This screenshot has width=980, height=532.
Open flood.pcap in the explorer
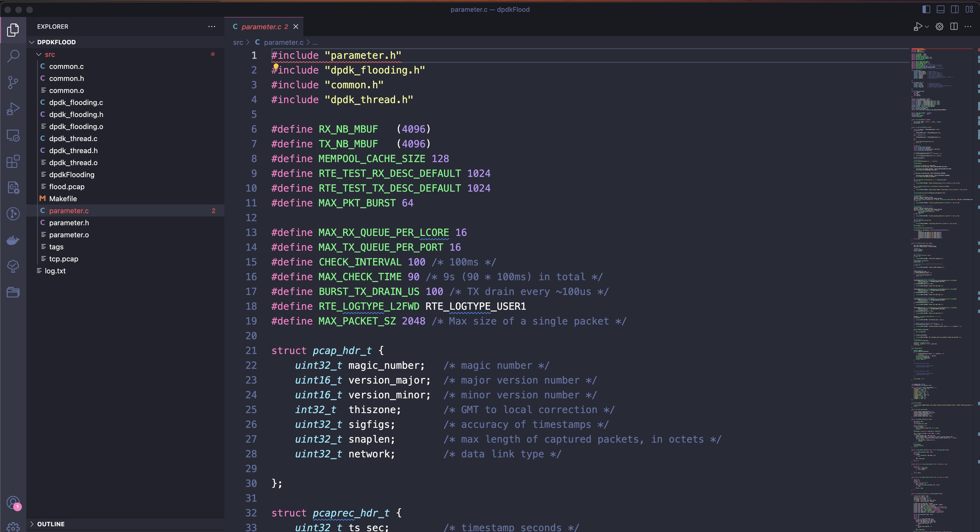pos(125,187)
